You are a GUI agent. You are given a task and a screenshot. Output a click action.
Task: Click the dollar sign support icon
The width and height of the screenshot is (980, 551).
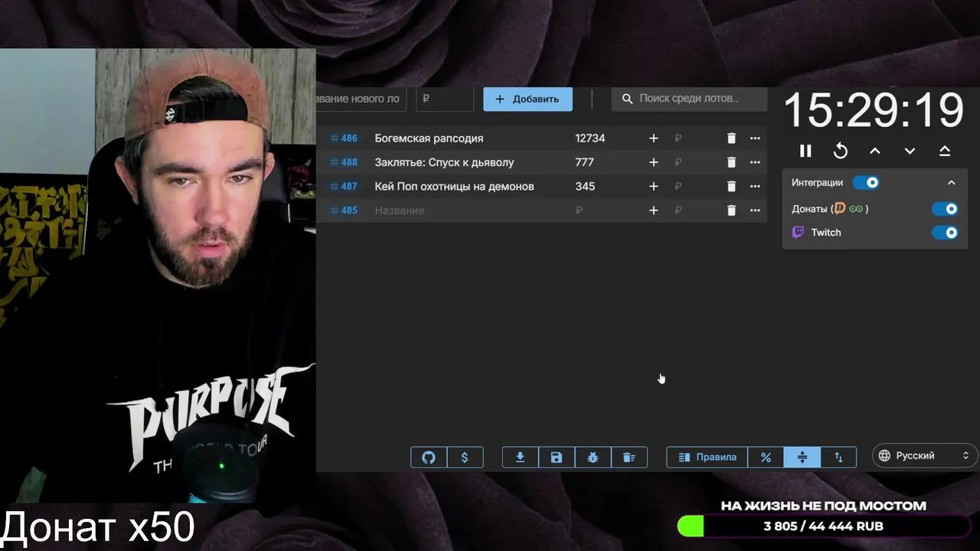click(465, 457)
